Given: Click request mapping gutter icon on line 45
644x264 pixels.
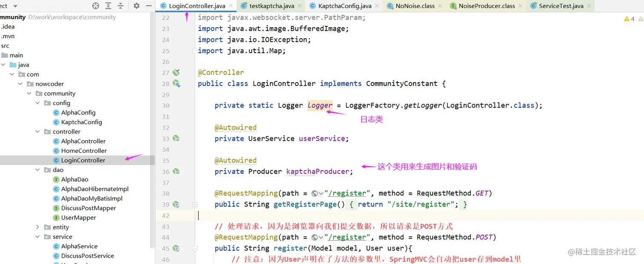Looking at the screenshot, I should click(x=176, y=248).
